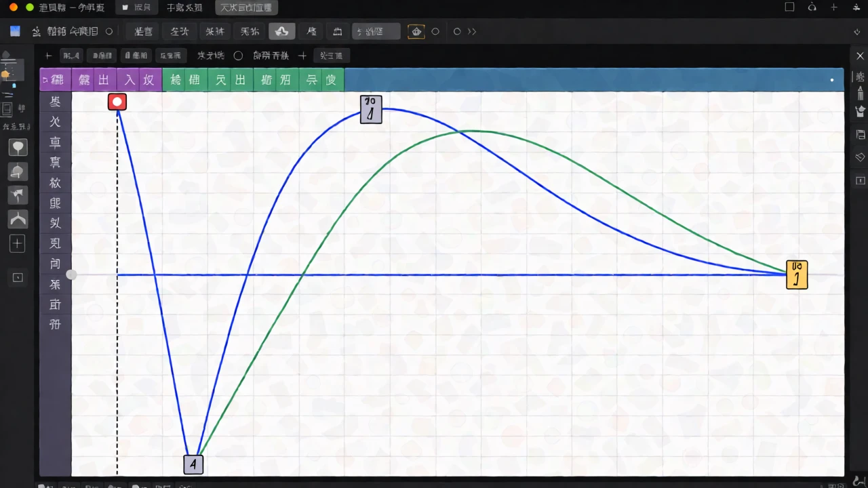
Task: Click the person icon at toolbar left
Action: (x=36, y=31)
